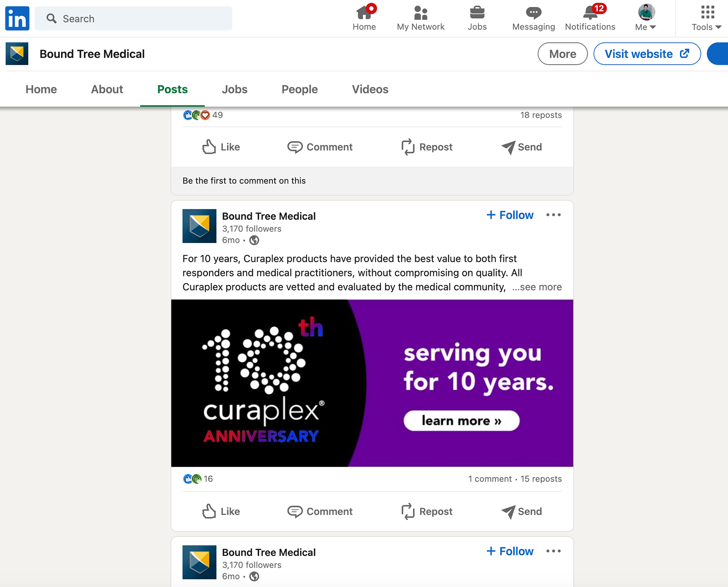Screen dimensions: 728x587
Task: Open the Curaplex post three-dot menu
Action: pyautogui.click(x=554, y=215)
